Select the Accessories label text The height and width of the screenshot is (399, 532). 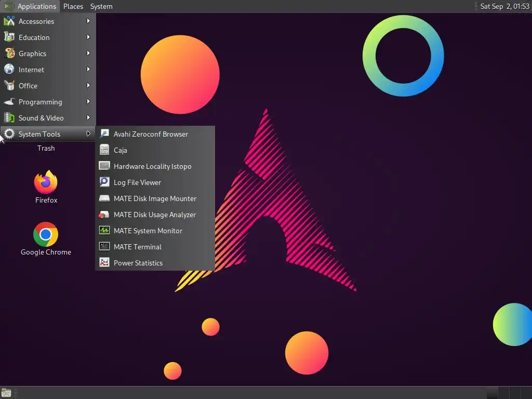pyautogui.click(x=36, y=21)
